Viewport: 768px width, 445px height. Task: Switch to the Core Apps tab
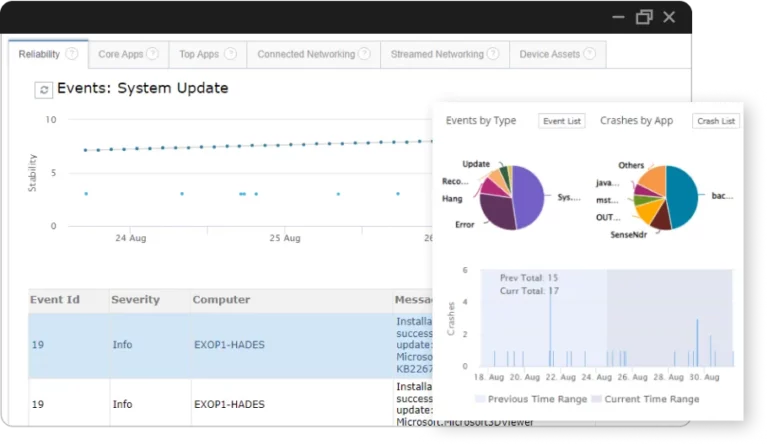pos(129,54)
